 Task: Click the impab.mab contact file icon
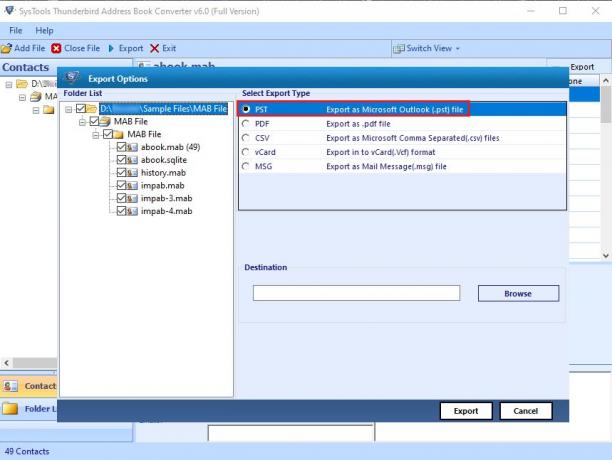(132, 186)
